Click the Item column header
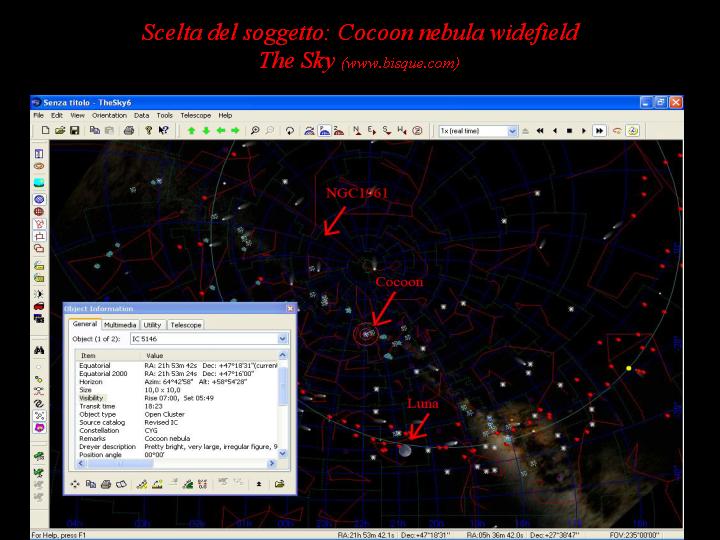 (x=107, y=355)
